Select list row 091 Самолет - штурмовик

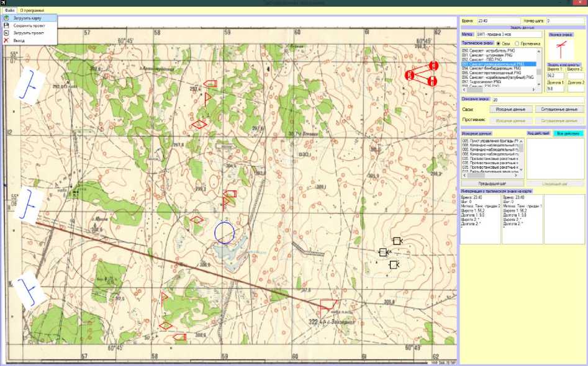pyautogui.click(x=499, y=55)
